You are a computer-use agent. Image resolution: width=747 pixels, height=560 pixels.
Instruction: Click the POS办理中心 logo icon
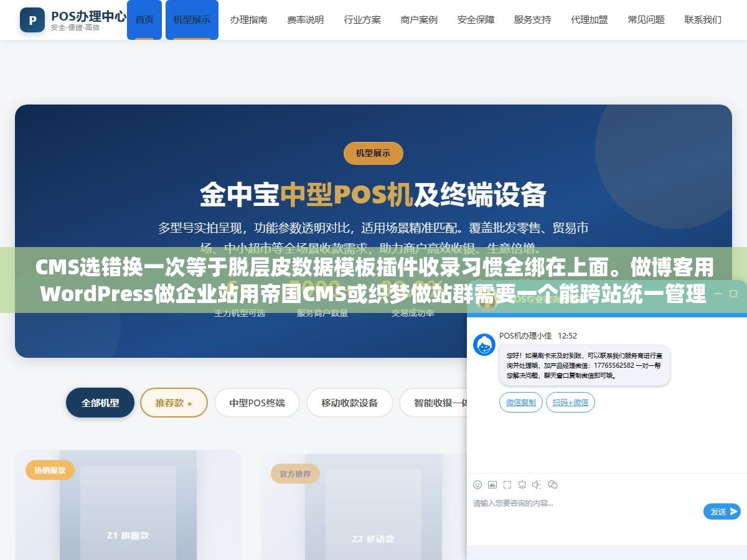click(x=32, y=20)
